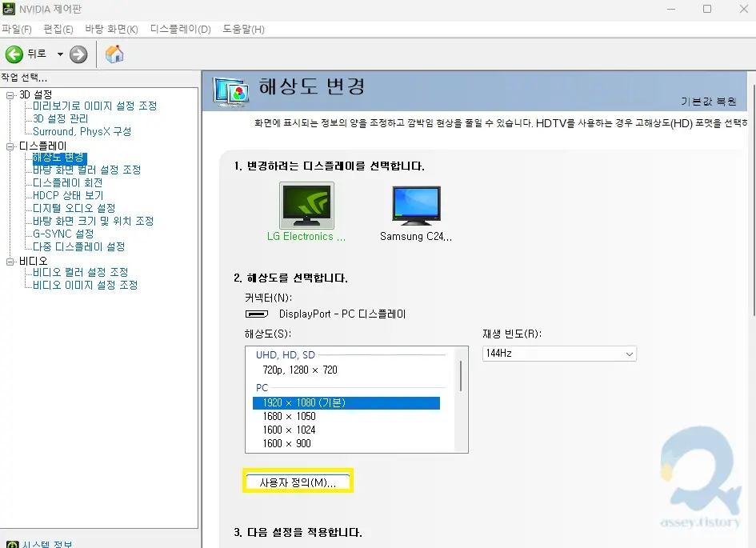
Task: Open 미리보기로 이미지 설정 조정
Action: (x=94, y=106)
